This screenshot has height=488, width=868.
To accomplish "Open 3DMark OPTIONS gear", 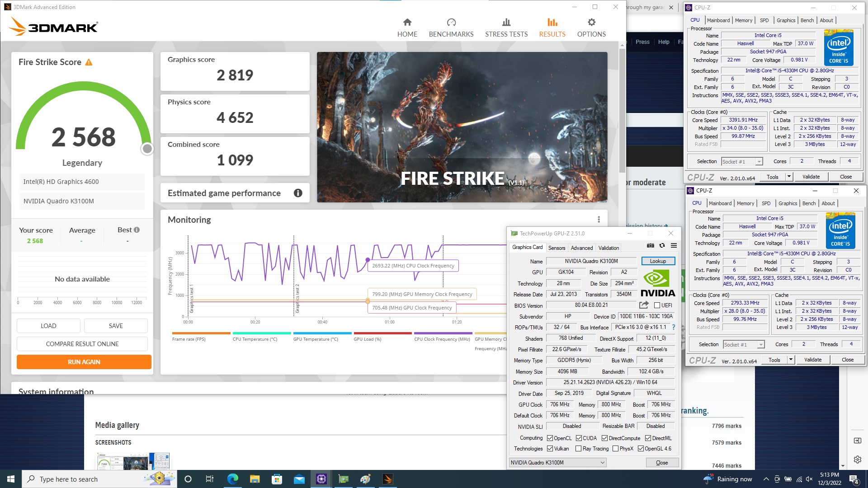I will (591, 28).
